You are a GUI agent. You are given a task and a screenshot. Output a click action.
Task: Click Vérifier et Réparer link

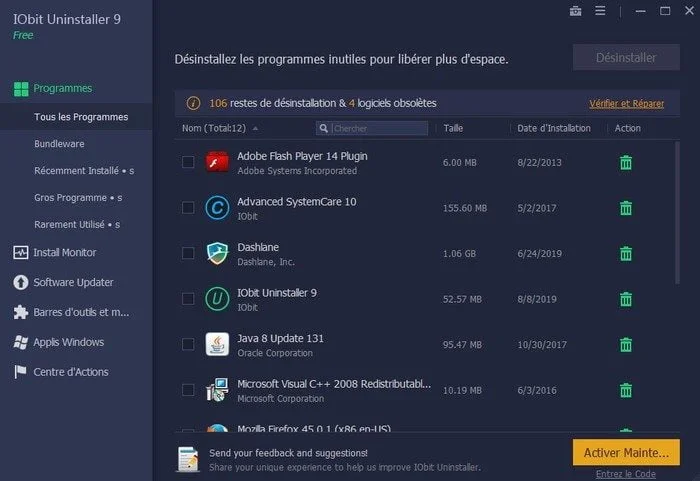pos(626,104)
